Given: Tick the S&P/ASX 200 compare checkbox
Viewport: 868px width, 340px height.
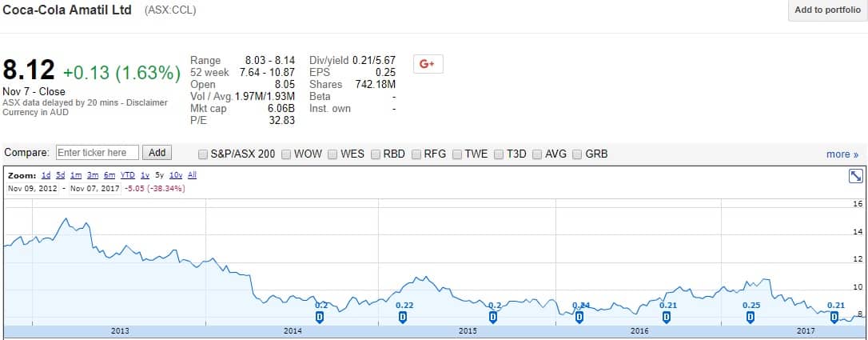Looking at the screenshot, I should [x=203, y=154].
